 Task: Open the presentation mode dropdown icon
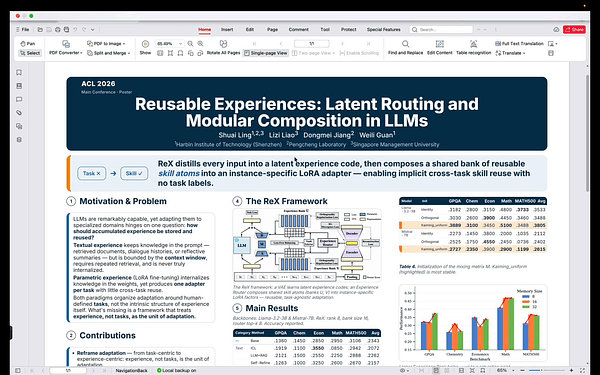[x=552, y=44]
